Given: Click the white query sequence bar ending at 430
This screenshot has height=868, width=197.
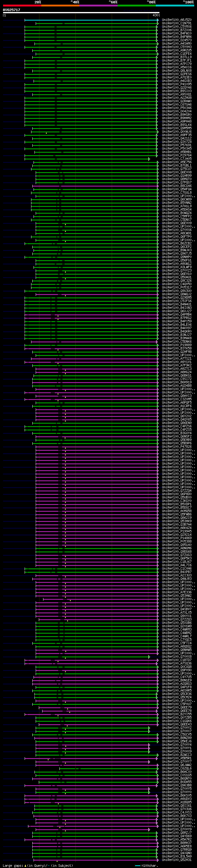Looking at the screenshot, I should pos(81,13).
